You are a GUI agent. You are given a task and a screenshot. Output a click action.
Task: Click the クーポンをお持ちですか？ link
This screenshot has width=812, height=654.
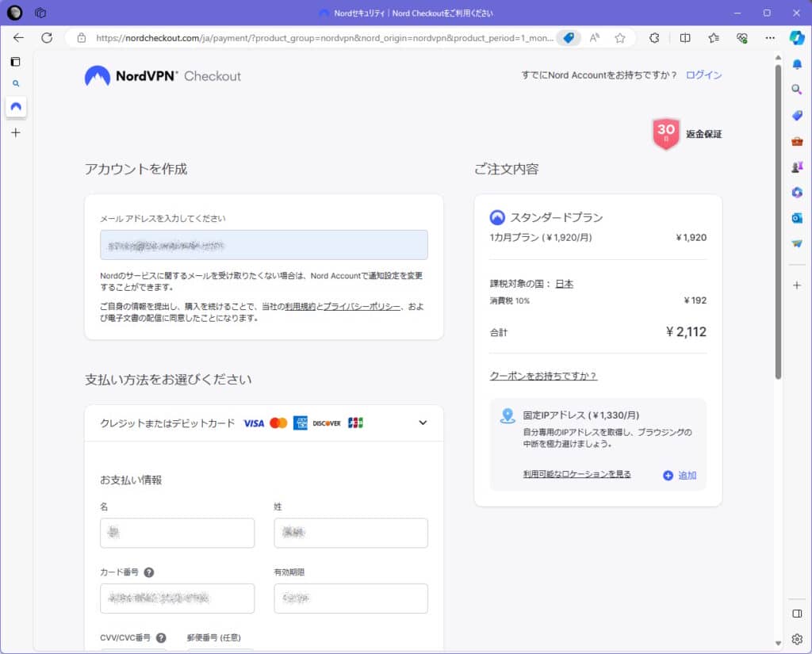coord(543,376)
